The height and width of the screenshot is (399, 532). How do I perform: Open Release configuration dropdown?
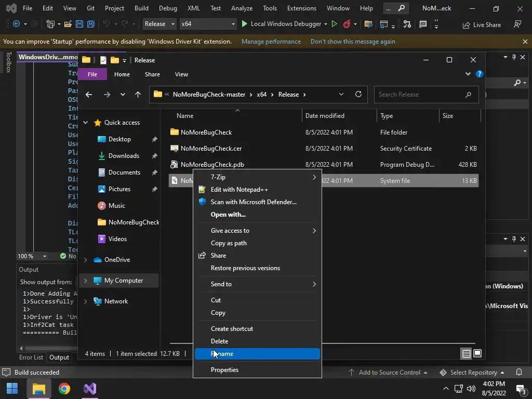(x=159, y=24)
